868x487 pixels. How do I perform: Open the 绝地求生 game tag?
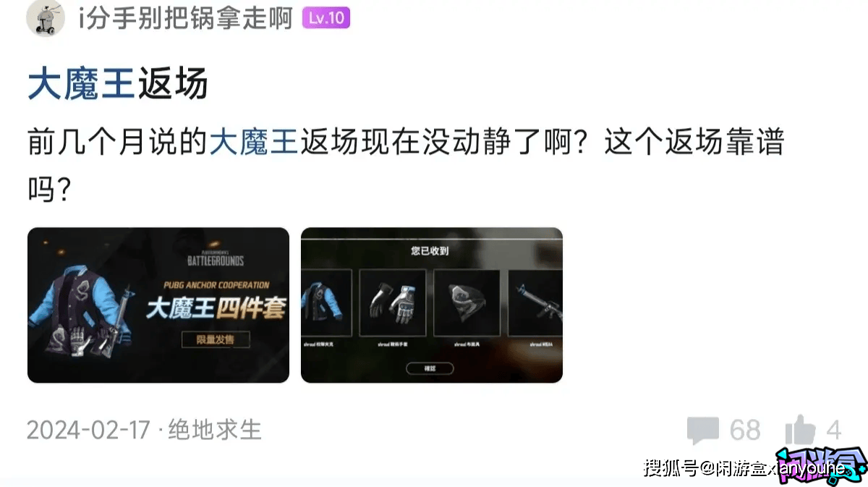click(x=215, y=430)
